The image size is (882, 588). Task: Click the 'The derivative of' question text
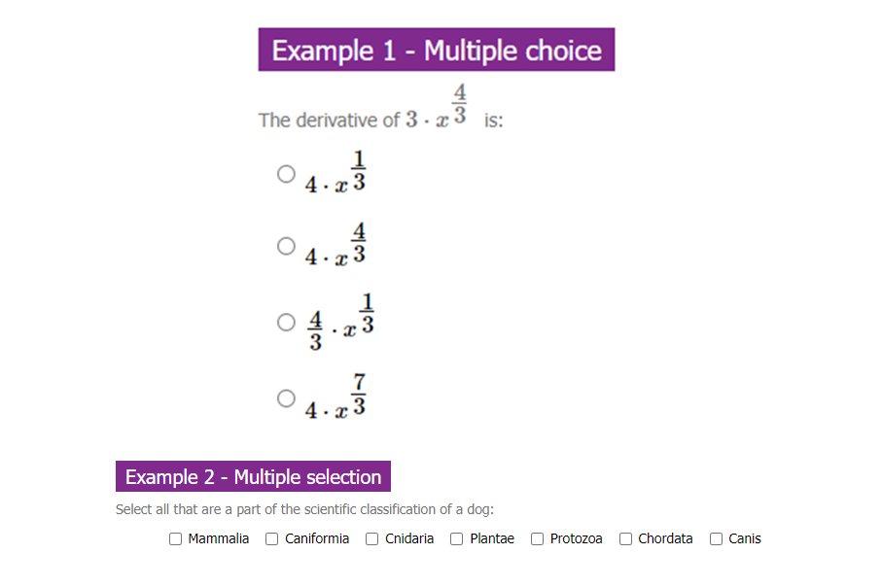(x=329, y=121)
